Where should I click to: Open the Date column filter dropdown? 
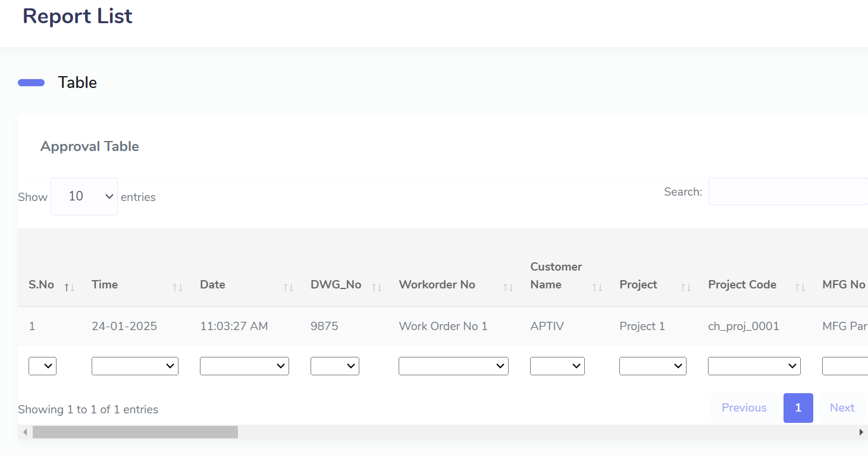point(244,366)
